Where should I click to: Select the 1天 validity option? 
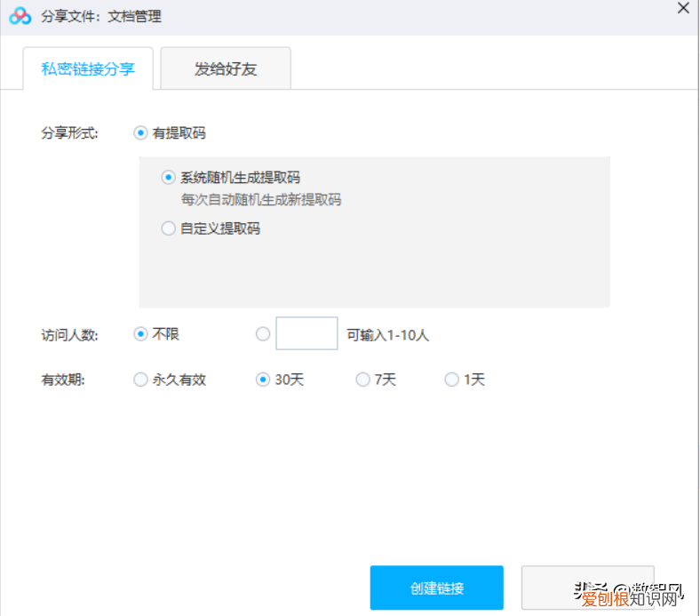452,380
